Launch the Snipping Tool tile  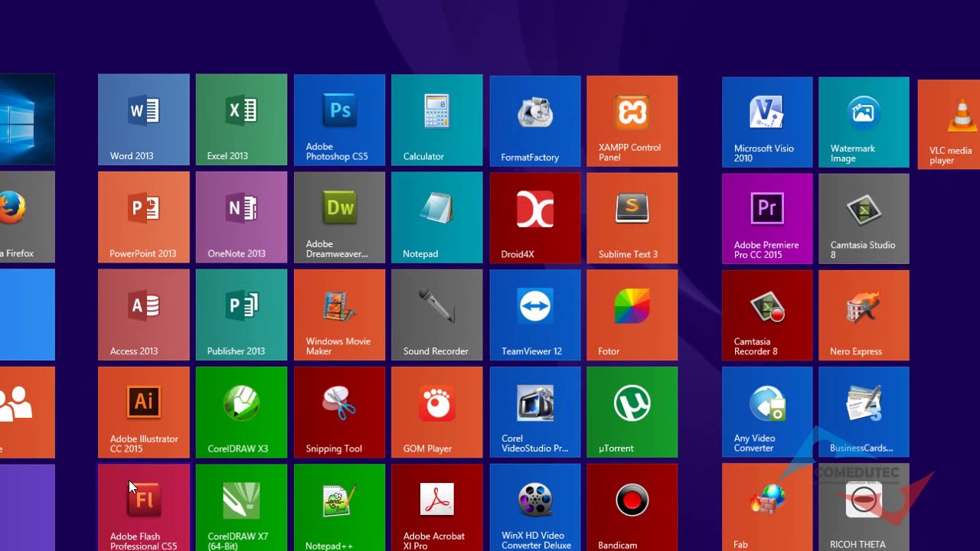(x=339, y=412)
